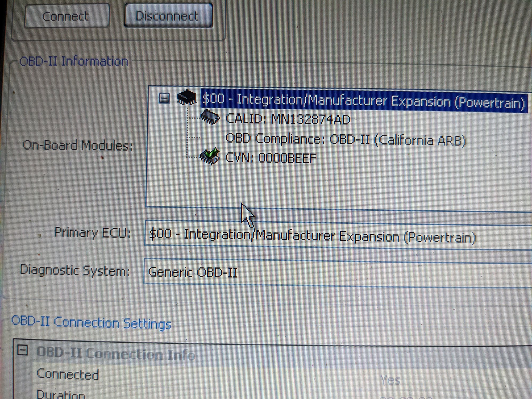Click the Disconnect button

168,15
